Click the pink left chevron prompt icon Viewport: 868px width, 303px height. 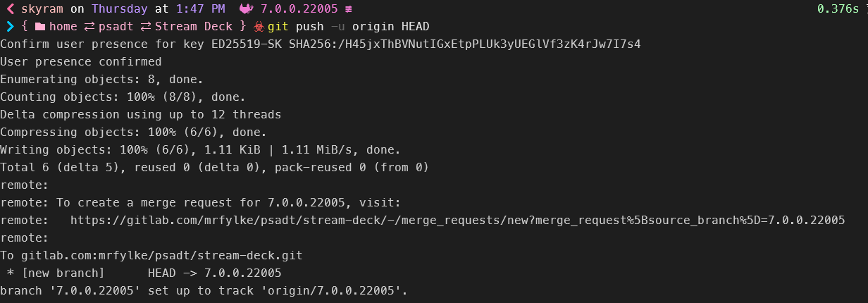coord(11,9)
